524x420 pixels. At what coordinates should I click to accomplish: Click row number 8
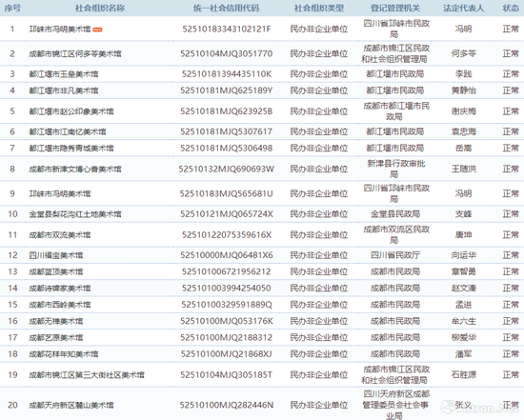[12, 170]
